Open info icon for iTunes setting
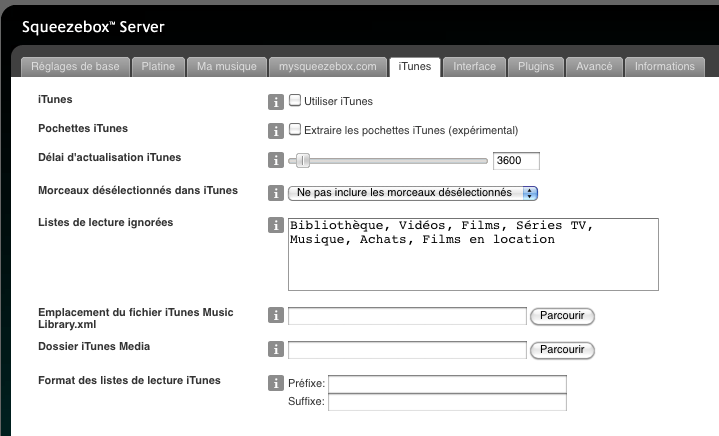 click(276, 102)
